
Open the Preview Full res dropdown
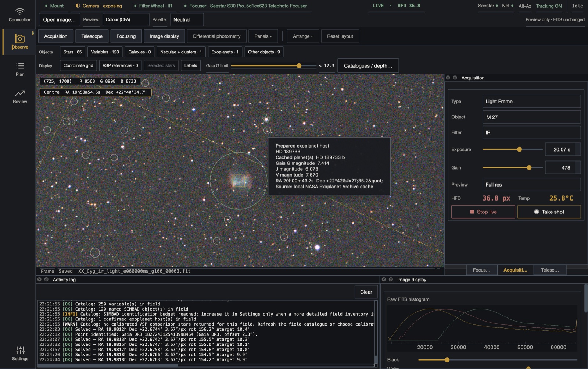click(531, 185)
